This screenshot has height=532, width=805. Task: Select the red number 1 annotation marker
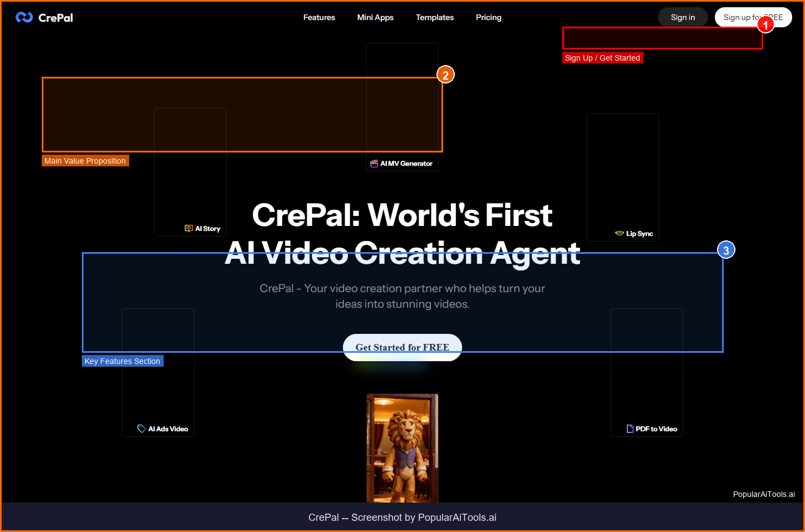(x=765, y=25)
